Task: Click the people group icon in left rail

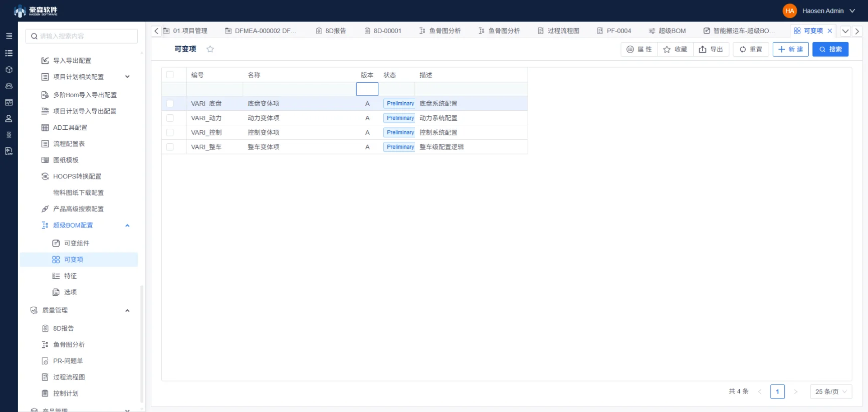Action: tap(9, 86)
